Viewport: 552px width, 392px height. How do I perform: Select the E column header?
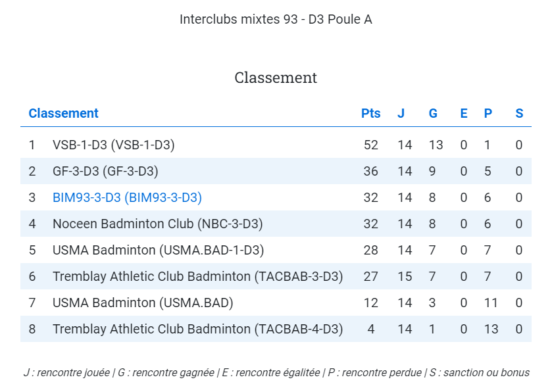tap(464, 113)
